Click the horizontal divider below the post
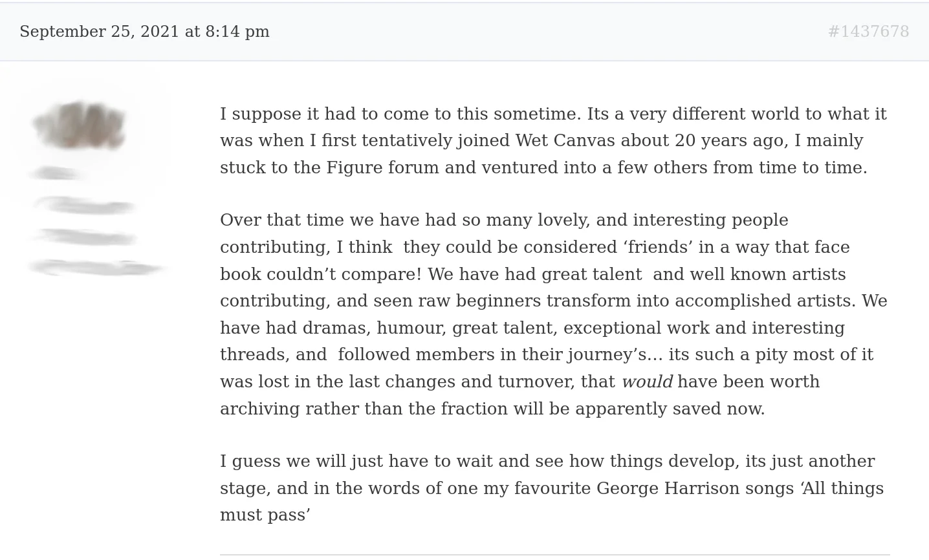The height and width of the screenshot is (560, 929). [x=554, y=554]
